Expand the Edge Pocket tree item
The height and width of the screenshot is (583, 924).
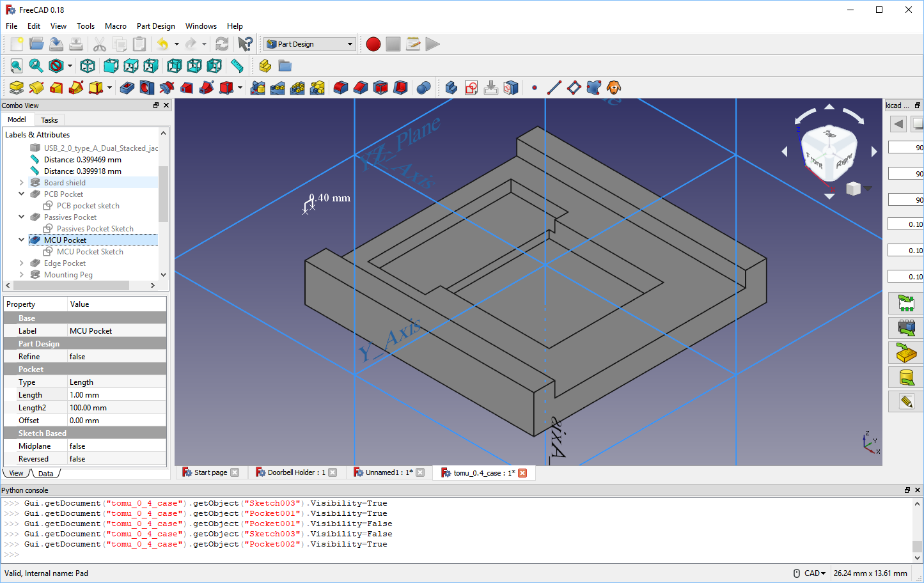point(22,263)
